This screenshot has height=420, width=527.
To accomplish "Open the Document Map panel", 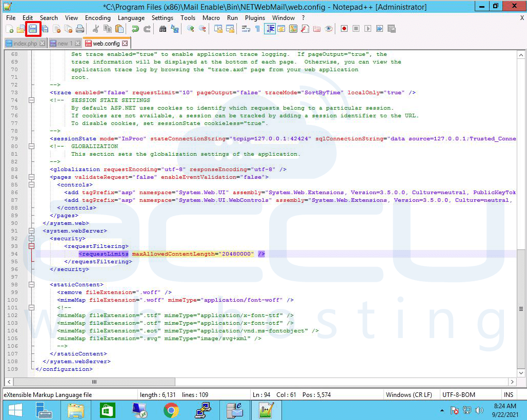I will (x=293, y=29).
